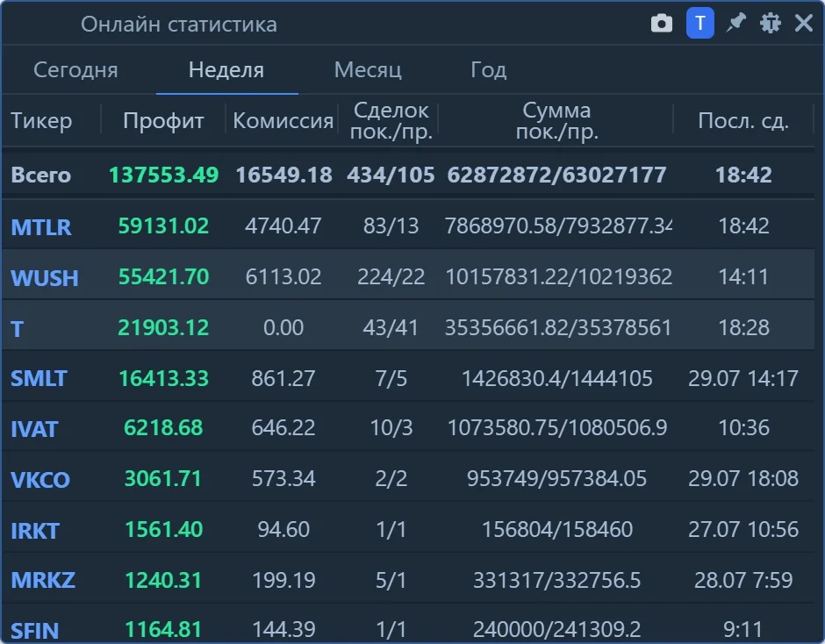
Task: Select MRKZ last deal 28.07 7:59
Action: click(742, 580)
